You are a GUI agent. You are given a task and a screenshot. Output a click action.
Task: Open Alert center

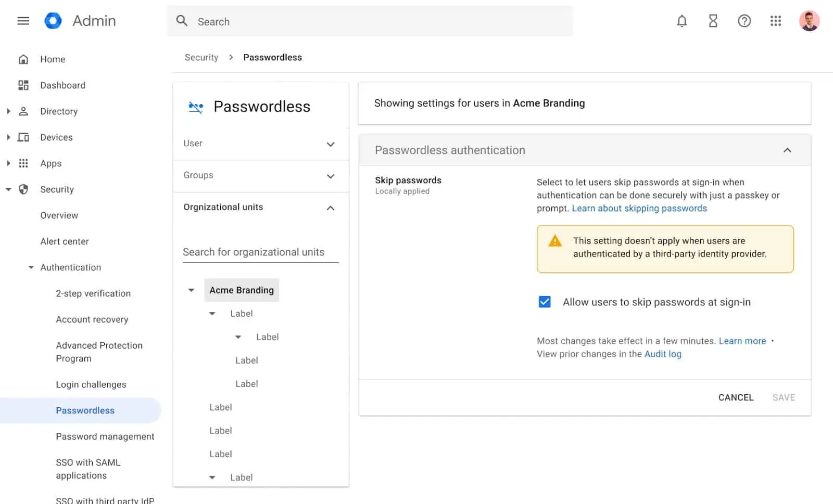point(65,241)
